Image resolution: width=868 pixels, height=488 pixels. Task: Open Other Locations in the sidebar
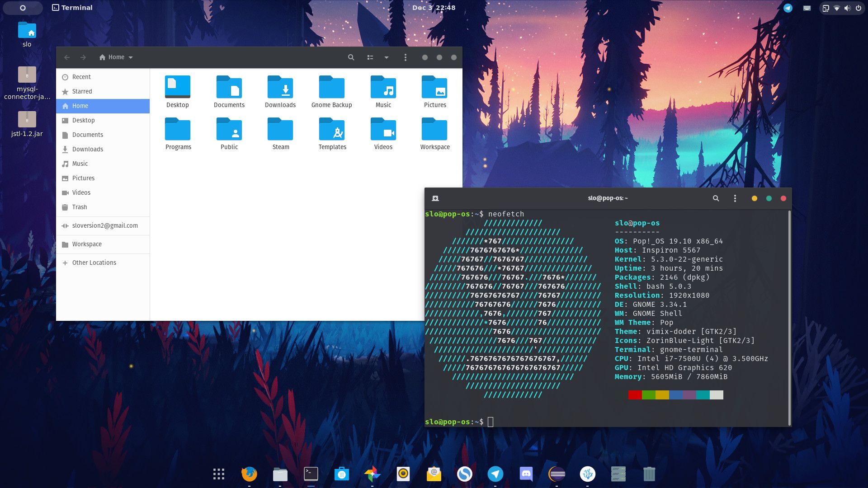(x=94, y=263)
